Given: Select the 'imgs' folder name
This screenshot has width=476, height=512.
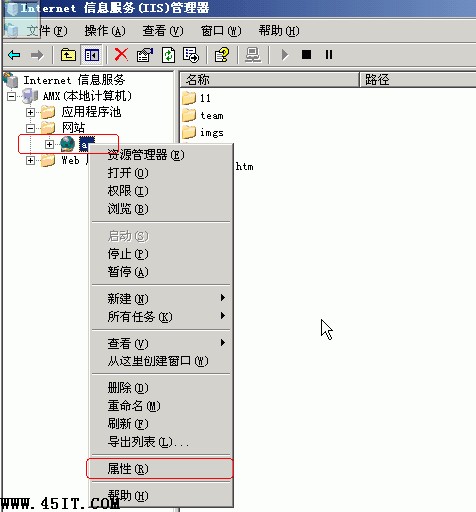Looking at the screenshot, I should click(x=212, y=133).
